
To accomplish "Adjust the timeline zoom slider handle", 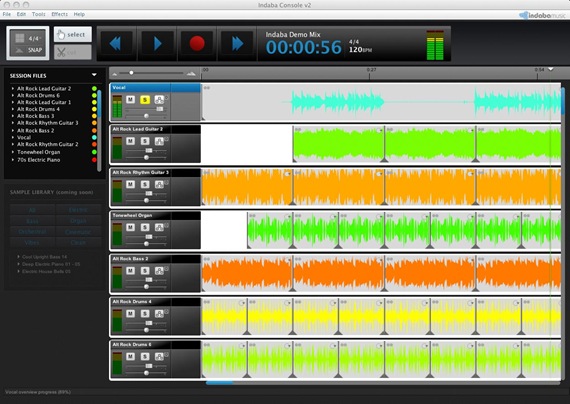I will click(x=131, y=73).
